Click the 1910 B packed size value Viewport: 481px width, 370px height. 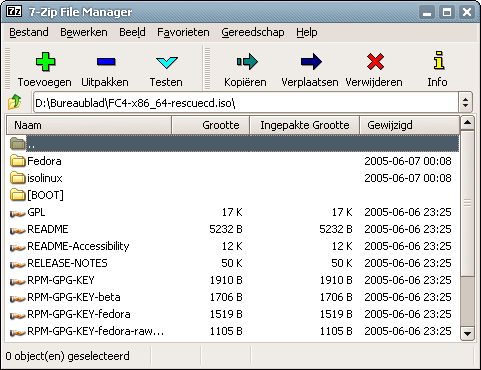coord(336,280)
